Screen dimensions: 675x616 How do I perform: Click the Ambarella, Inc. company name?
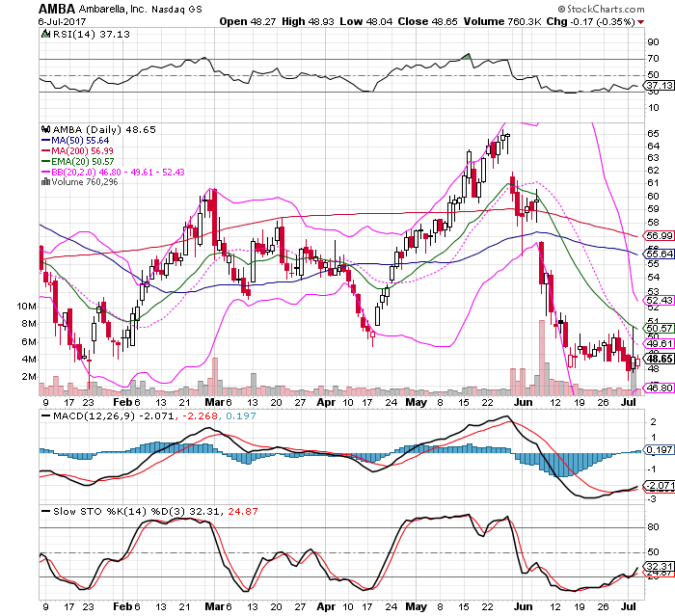click(x=113, y=9)
